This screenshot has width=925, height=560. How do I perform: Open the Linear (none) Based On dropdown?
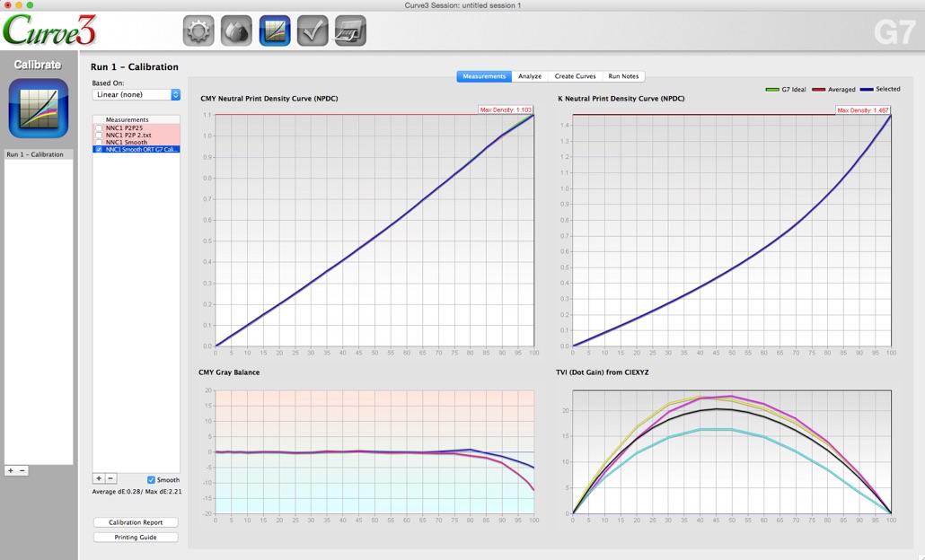point(135,93)
